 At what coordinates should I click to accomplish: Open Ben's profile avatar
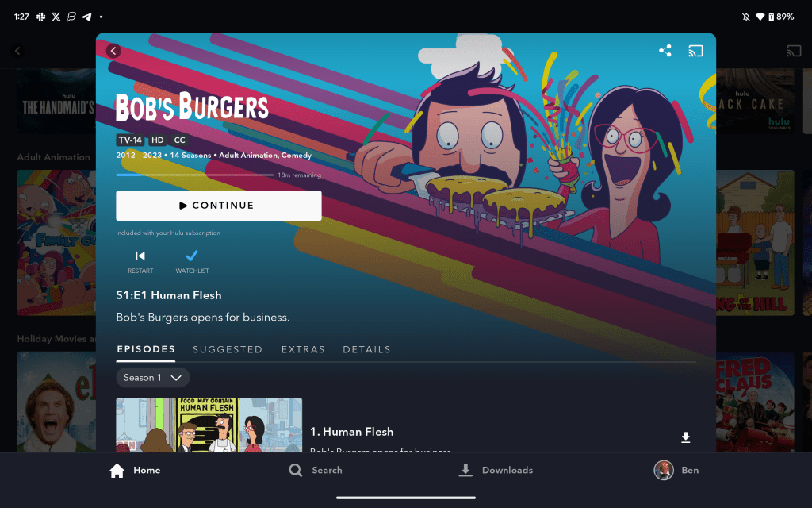coord(664,470)
